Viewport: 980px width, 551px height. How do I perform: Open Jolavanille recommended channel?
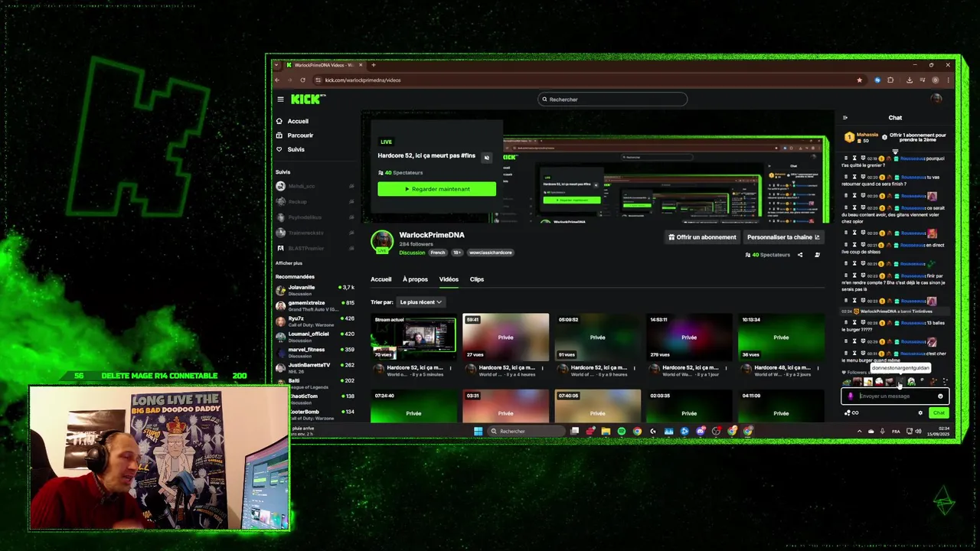(315, 290)
